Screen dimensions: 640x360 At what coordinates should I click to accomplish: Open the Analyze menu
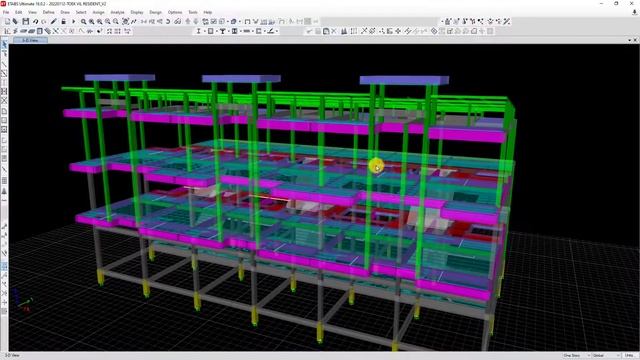(117, 12)
